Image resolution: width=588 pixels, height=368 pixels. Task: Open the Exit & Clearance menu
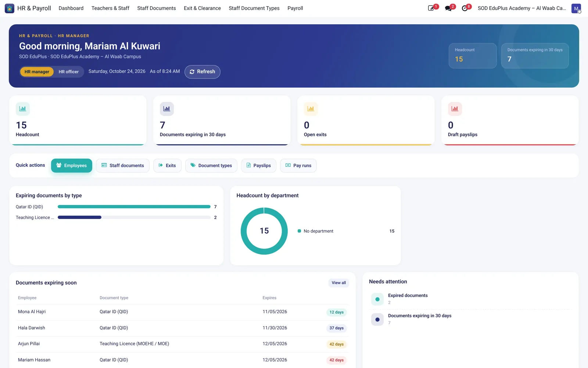coord(202,8)
